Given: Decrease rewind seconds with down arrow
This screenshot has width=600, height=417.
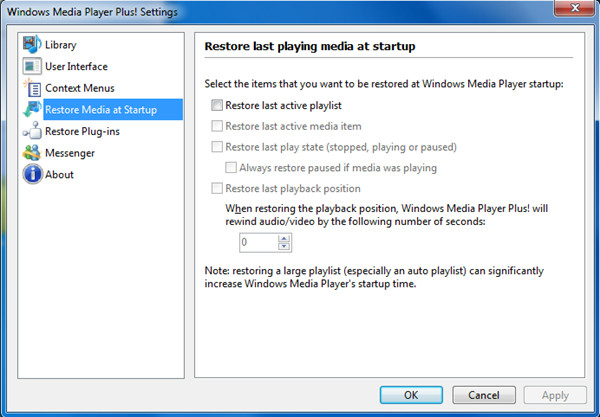Looking at the screenshot, I should coord(284,246).
